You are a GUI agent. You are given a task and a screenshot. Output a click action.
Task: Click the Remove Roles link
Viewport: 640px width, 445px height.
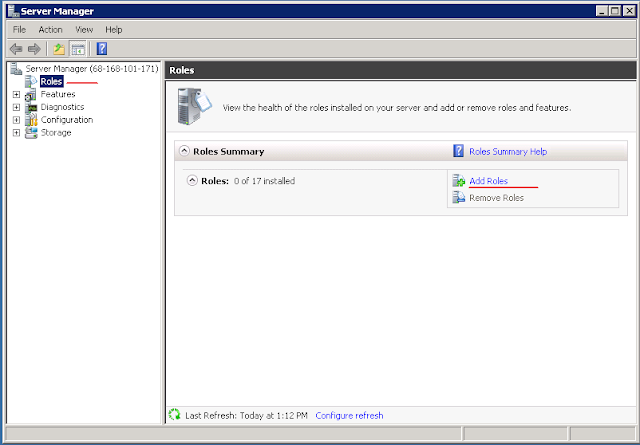pyautogui.click(x=497, y=198)
